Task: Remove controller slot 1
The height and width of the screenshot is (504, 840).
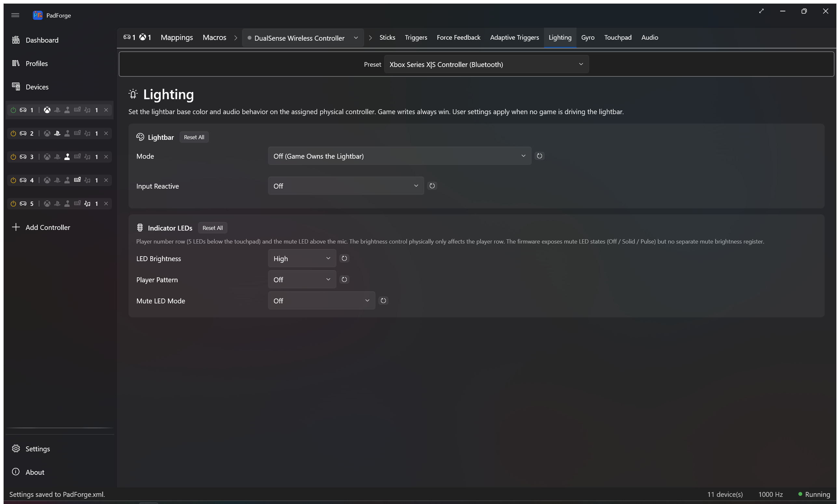Action: click(x=106, y=110)
